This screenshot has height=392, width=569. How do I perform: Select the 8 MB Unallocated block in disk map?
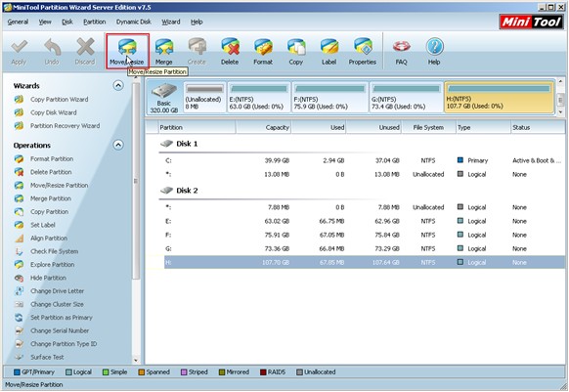point(204,98)
